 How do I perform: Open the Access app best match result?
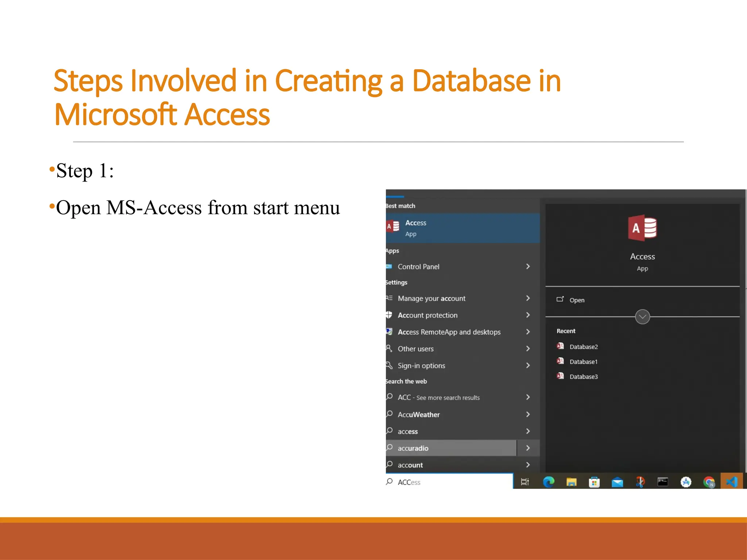click(462, 228)
